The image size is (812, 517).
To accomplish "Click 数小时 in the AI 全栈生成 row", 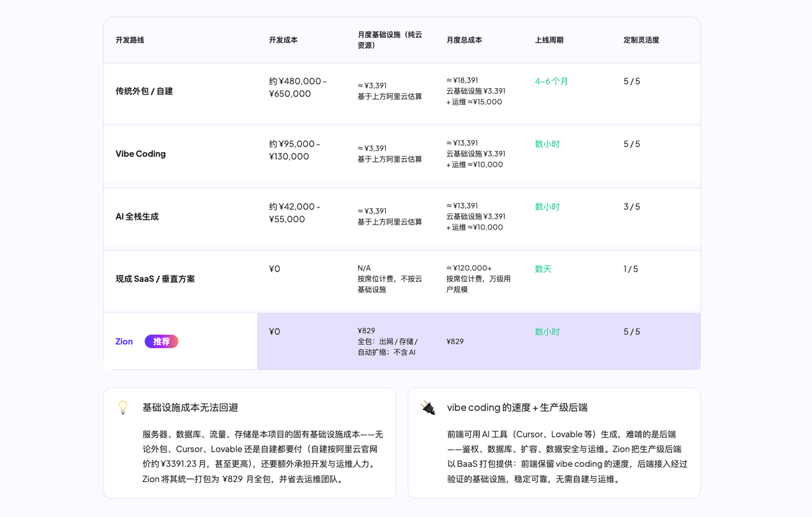I will [547, 207].
